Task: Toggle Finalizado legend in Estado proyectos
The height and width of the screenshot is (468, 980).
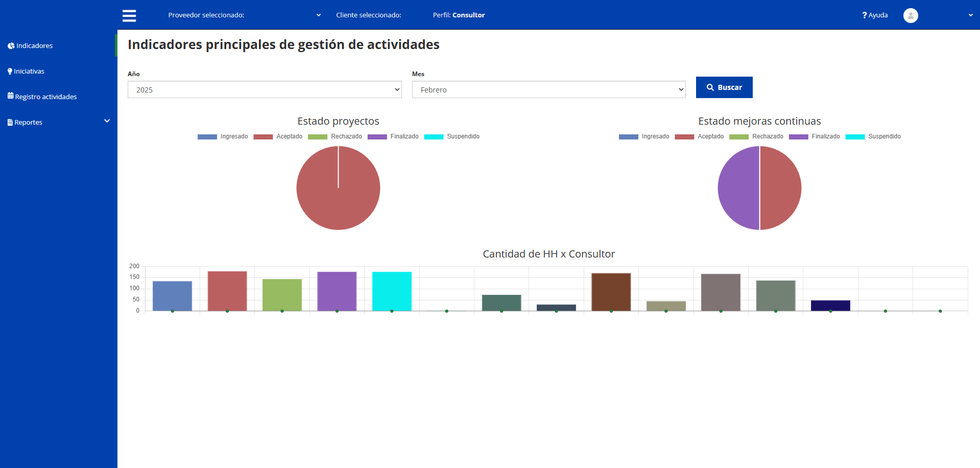Action: [393, 136]
